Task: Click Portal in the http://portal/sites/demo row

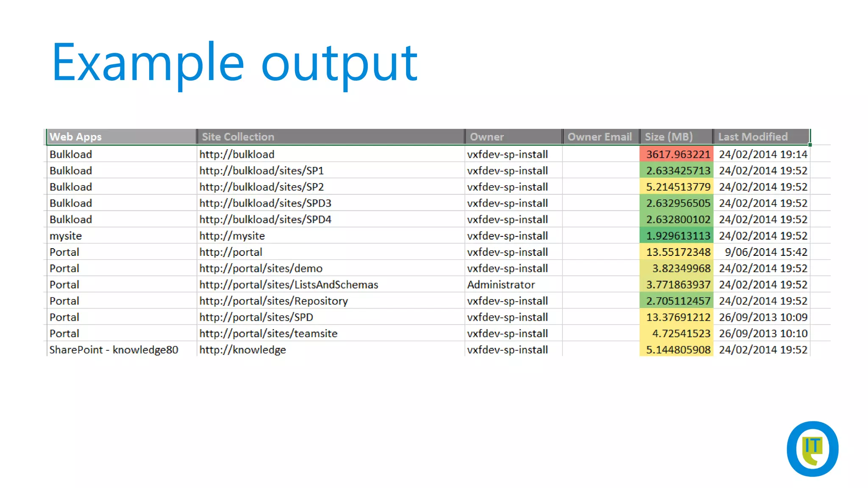Action: (x=121, y=269)
